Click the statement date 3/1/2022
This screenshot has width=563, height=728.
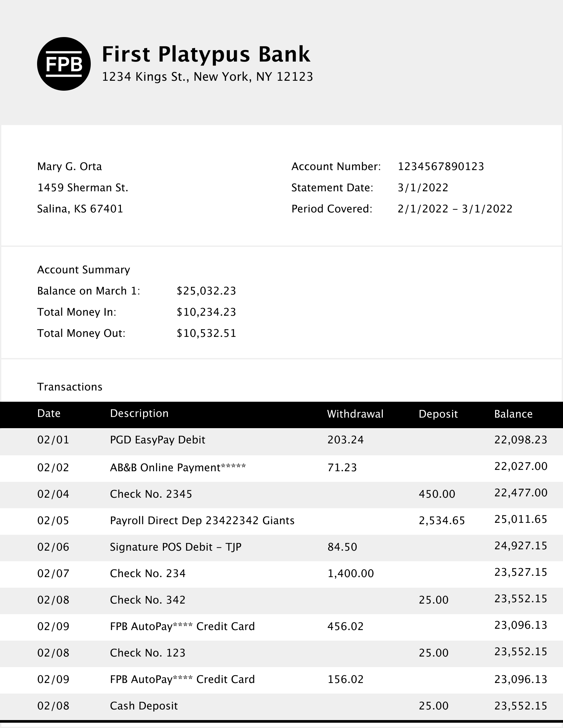[x=423, y=188]
